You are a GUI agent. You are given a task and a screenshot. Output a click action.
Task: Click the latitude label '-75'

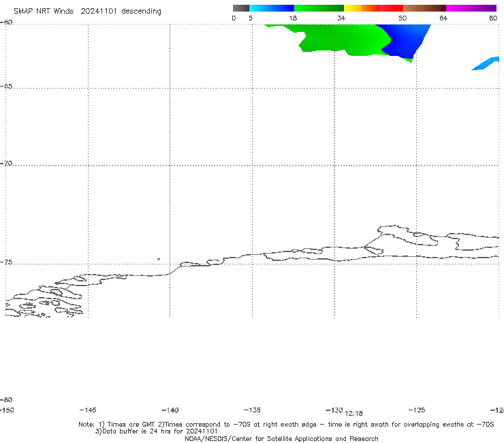(x=6, y=262)
